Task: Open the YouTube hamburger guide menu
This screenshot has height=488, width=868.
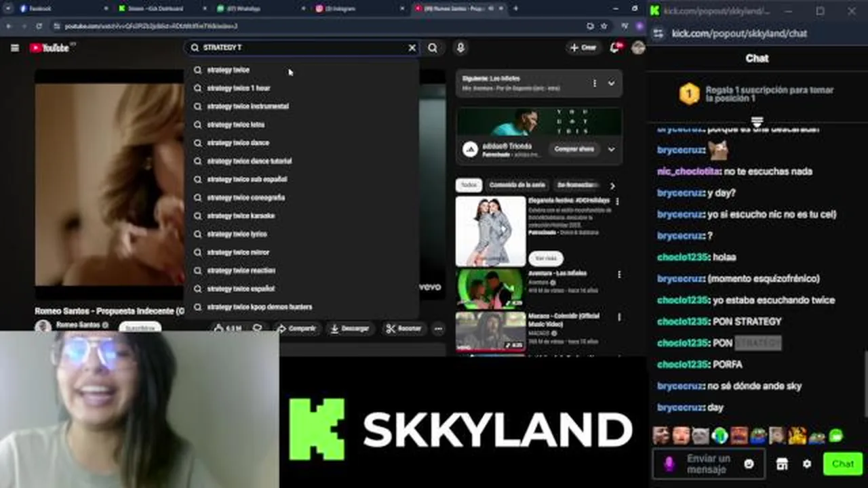Action: [14, 48]
